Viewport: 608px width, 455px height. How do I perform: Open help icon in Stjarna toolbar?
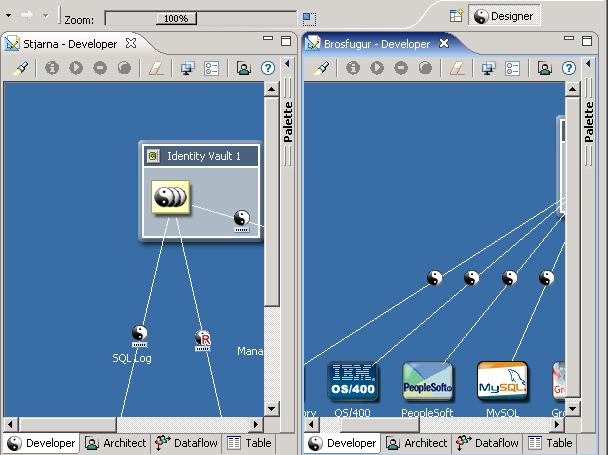click(x=268, y=68)
